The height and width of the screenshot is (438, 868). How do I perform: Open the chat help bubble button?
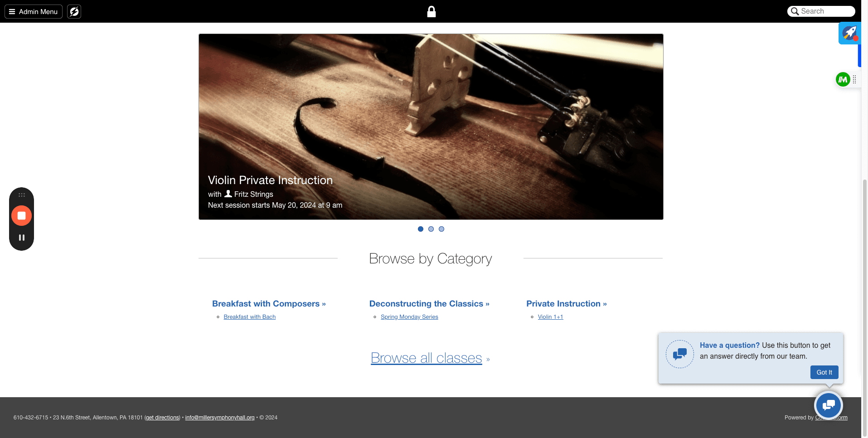point(829,405)
